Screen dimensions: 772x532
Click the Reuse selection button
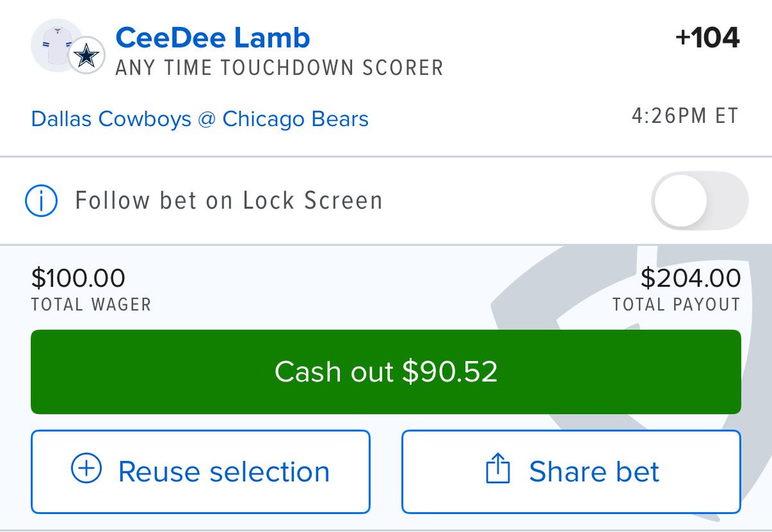point(201,472)
